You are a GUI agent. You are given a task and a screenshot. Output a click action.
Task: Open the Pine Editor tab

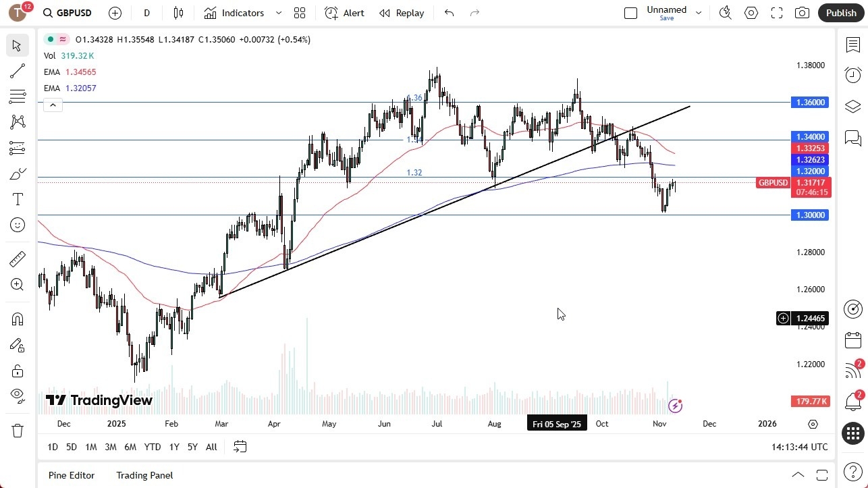[71, 475]
